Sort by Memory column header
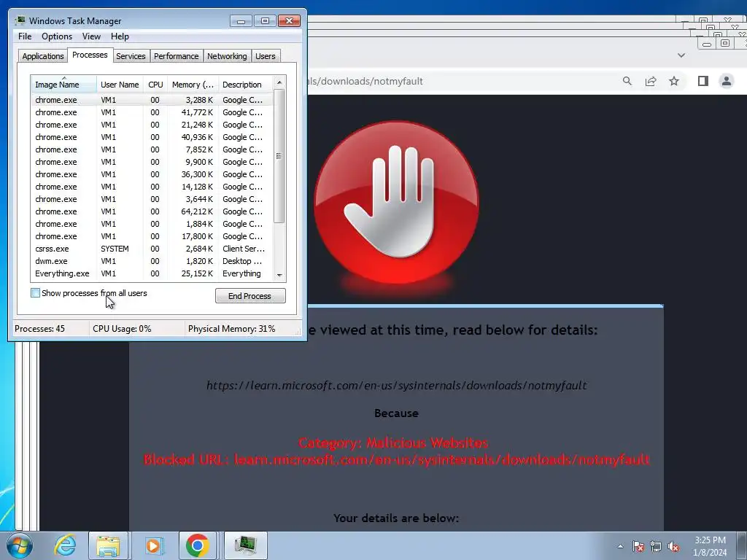The image size is (747, 560). point(193,85)
